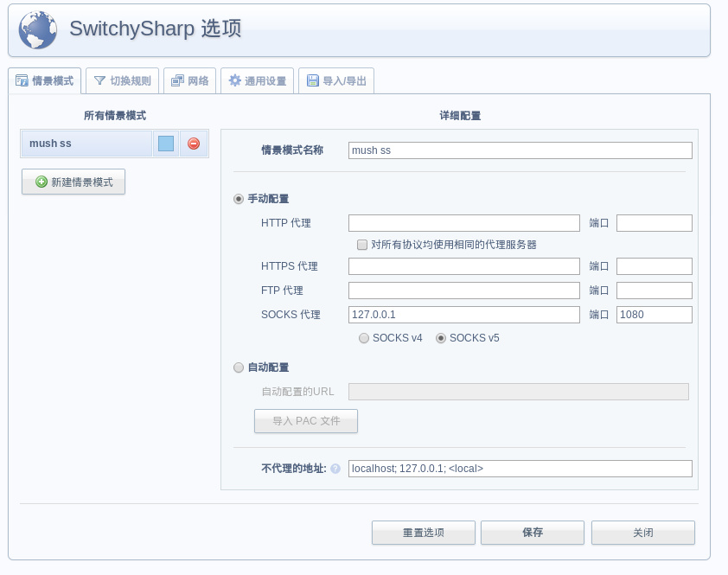Click the FTP 代理 port field

[655, 291]
